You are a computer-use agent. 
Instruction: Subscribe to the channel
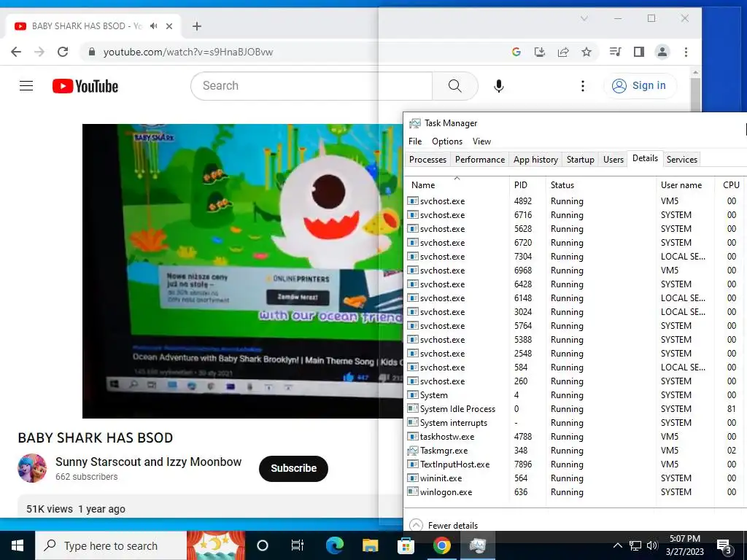tap(293, 469)
